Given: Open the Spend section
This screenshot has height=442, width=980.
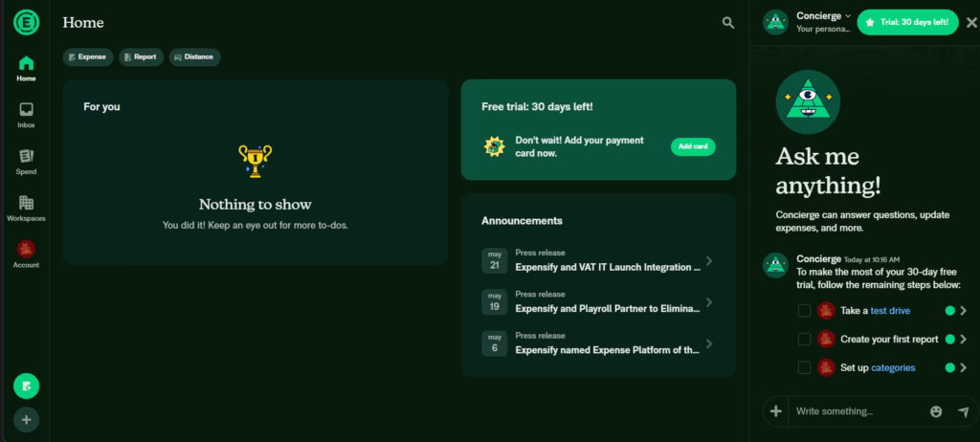Looking at the screenshot, I should coord(26,162).
